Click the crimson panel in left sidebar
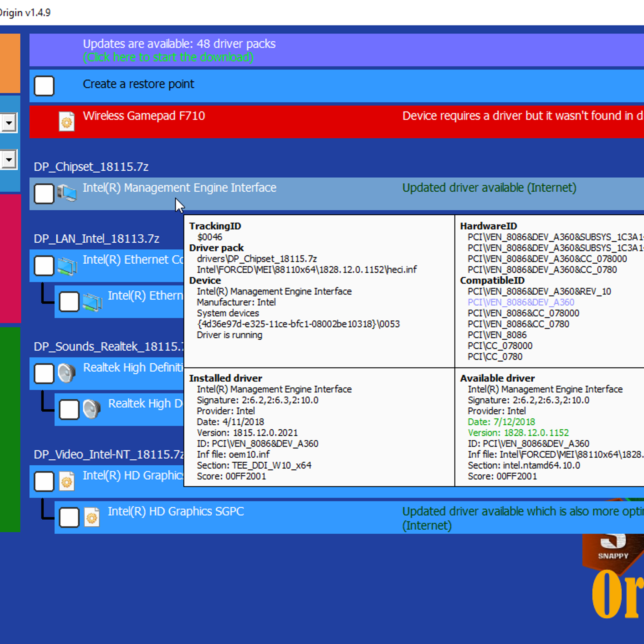The image size is (644, 644). tap(10, 259)
